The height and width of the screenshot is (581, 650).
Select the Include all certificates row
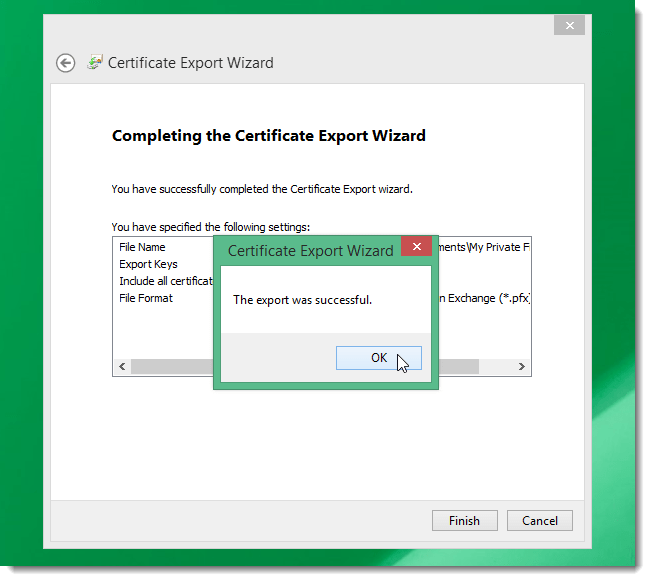[x=166, y=281]
